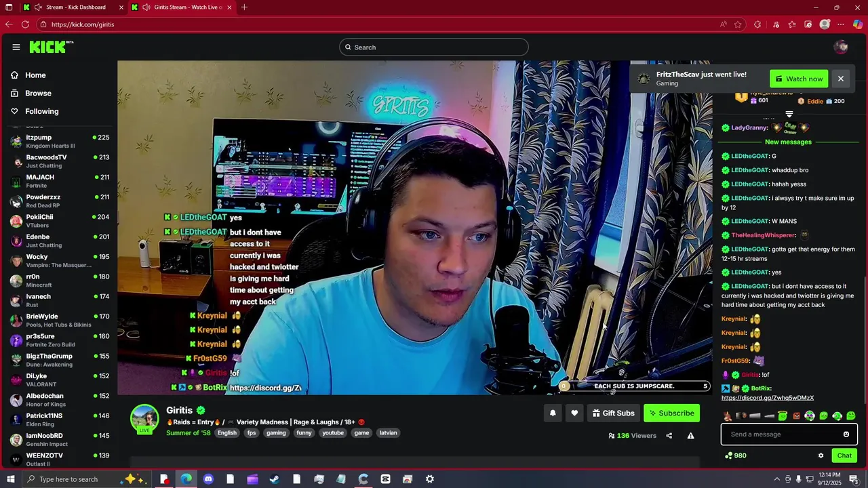Toggle follow heart icon for Giritis

click(574, 413)
